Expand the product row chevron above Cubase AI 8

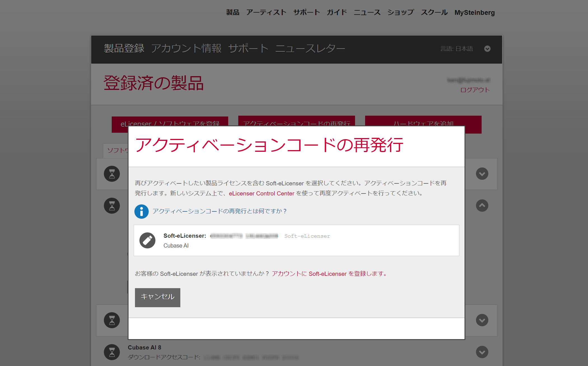coord(482,320)
